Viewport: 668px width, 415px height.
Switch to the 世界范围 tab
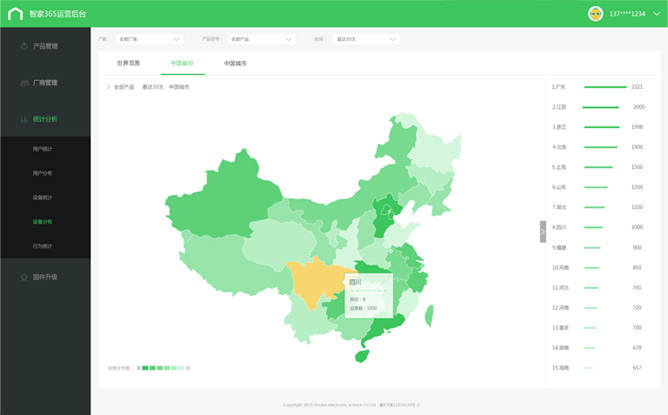[x=129, y=63]
